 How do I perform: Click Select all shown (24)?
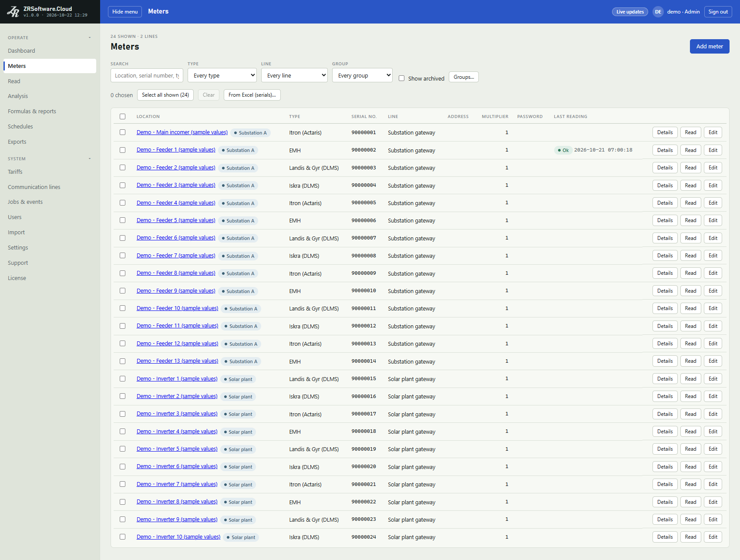[165, 95]
